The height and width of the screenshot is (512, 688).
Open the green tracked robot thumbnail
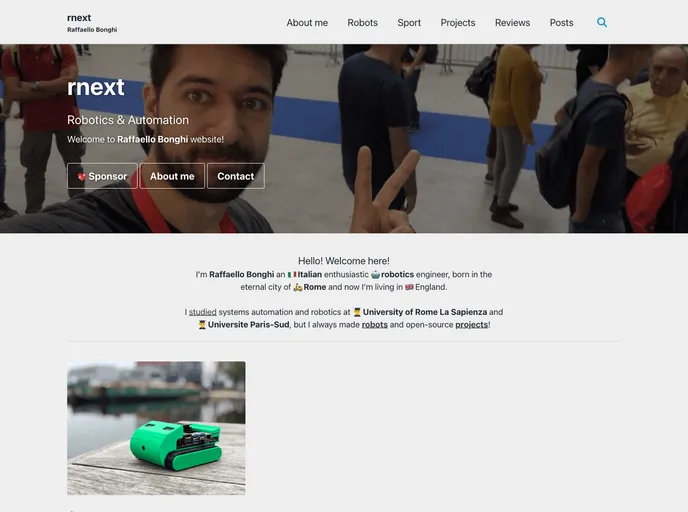[156, 428]
